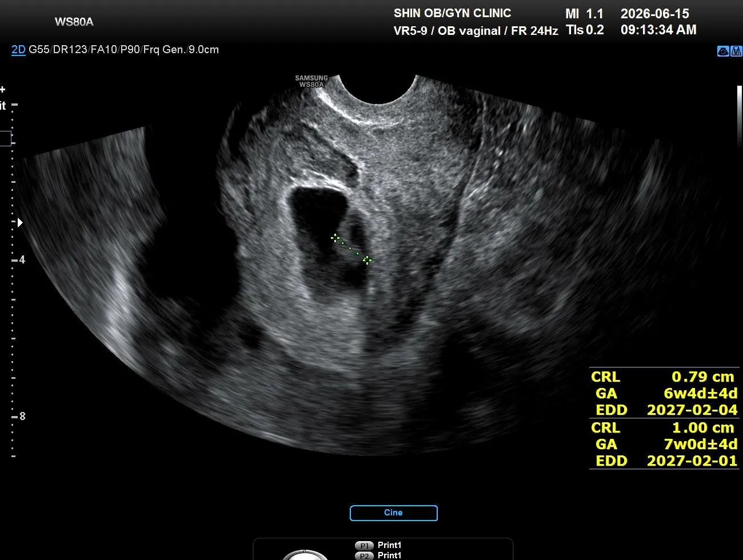
Task: Click the ultrasound sector image icon
Action: pos(723,51)
